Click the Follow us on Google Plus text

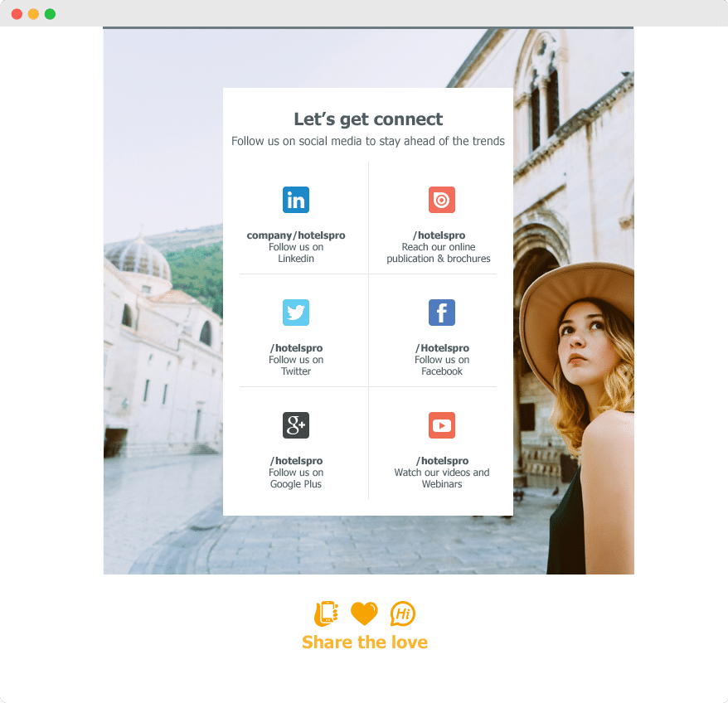click(296, 478)
